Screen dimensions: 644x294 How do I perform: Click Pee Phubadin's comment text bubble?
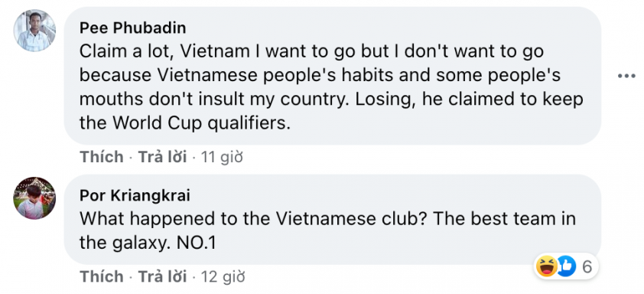[333, 76]
